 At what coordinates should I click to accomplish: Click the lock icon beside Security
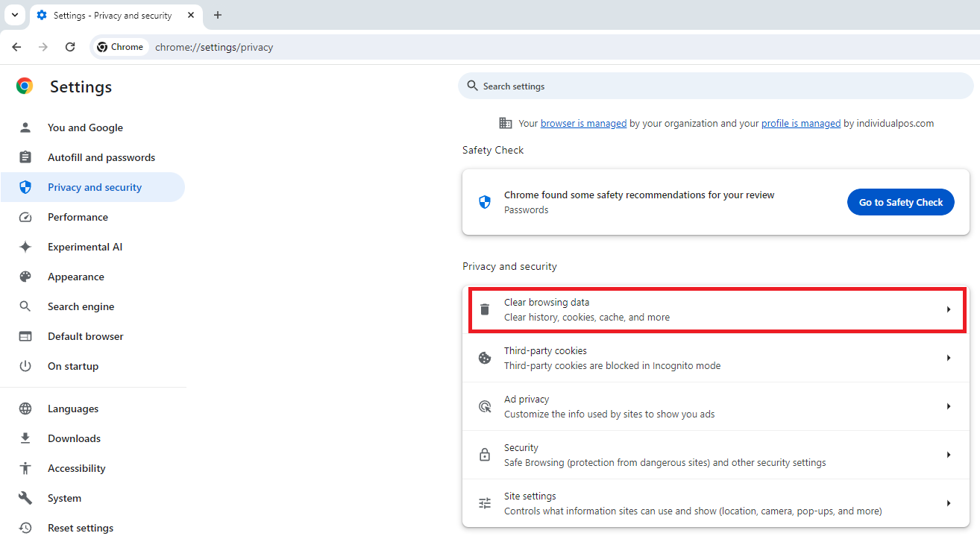pos(485,455)
